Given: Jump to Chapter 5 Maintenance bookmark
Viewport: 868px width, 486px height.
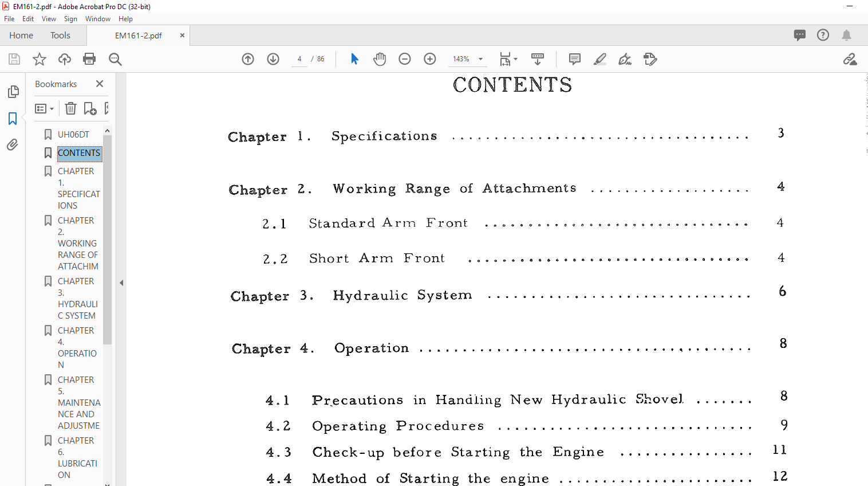Looking at the screenshot, I should 78,402.
